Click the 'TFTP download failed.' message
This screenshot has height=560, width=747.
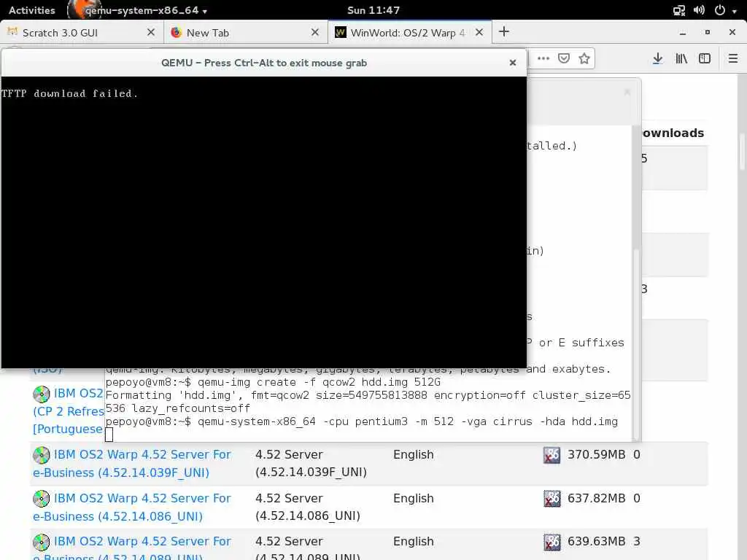click(69, 94)
